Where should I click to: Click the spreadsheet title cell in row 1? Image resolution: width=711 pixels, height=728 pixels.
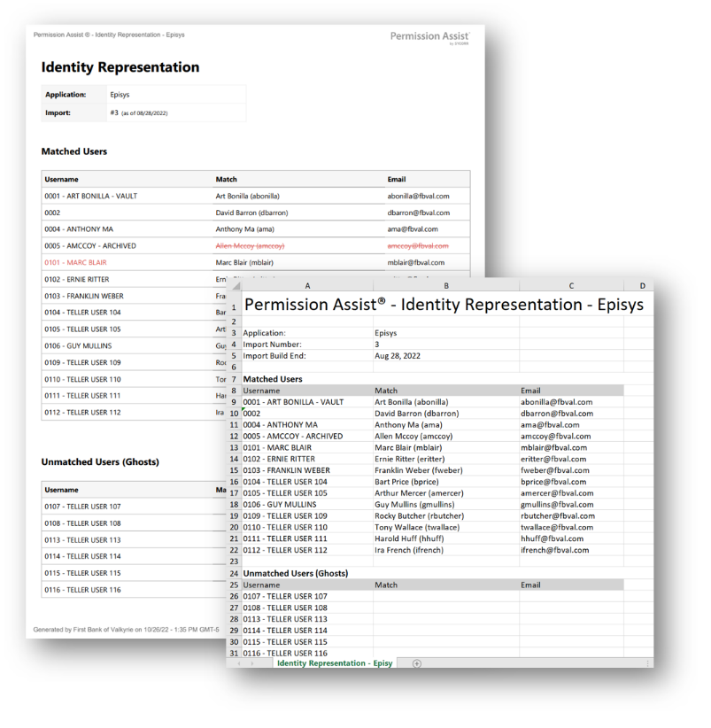tap(443, 305)
